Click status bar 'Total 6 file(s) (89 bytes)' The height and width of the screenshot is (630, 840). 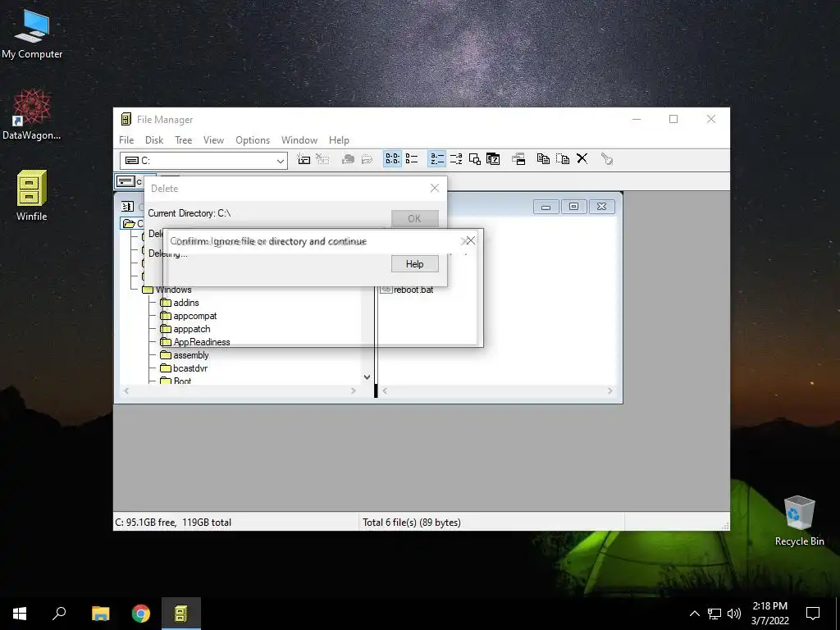tap(412, 523)
